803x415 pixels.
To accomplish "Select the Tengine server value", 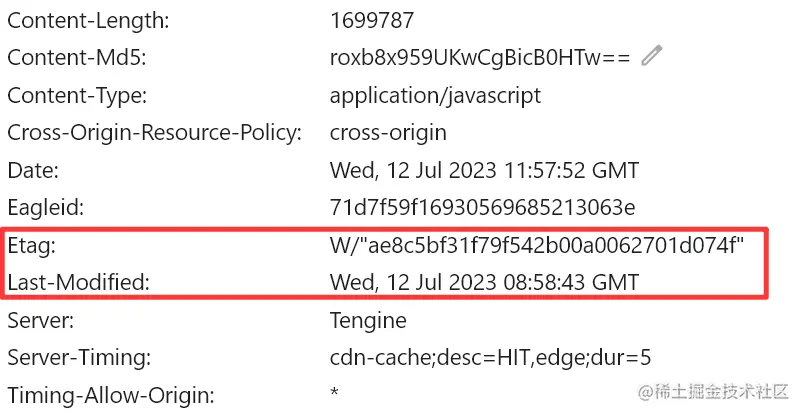I will tap(368, 321).
